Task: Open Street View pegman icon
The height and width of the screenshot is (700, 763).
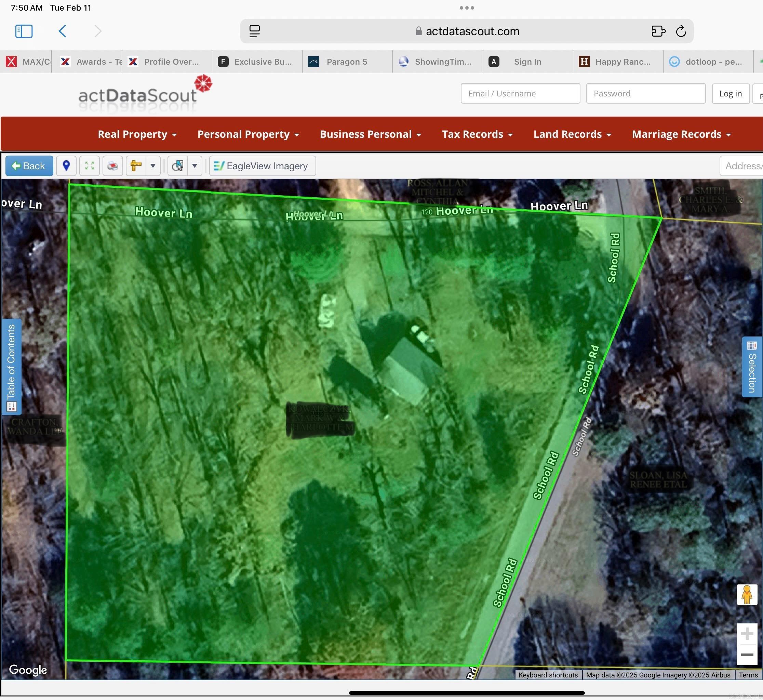Action: pyautogui.click(x=746, y=595)
